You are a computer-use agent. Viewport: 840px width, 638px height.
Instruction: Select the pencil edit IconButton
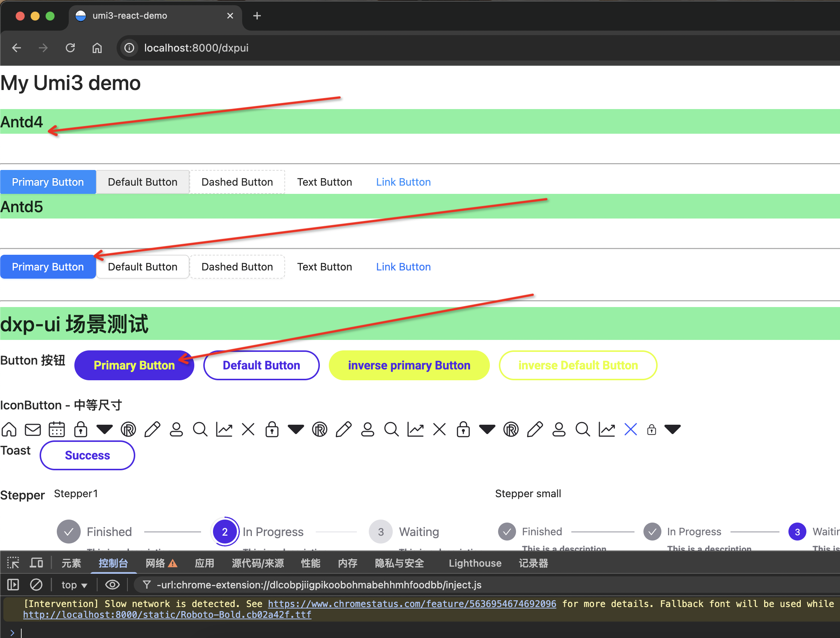pos(152,429)
